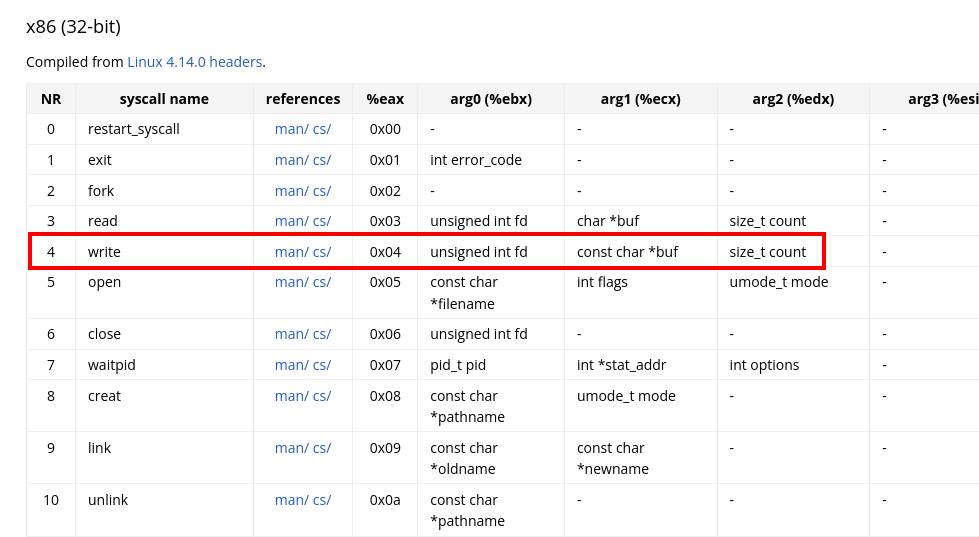Screen dimensions: 979x537
Task: Open the Linux 4.14.0 headers link
Action: click(x=194, y=62)
